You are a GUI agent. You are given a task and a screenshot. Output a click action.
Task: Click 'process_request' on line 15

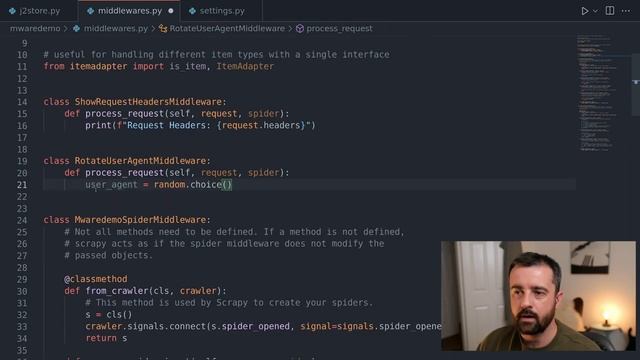[124, 113]
